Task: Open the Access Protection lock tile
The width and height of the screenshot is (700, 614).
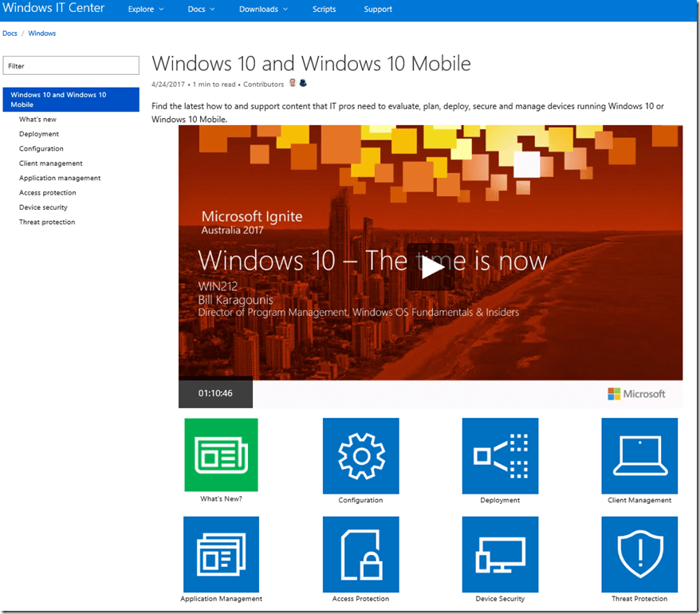Action: click(360, 553)
